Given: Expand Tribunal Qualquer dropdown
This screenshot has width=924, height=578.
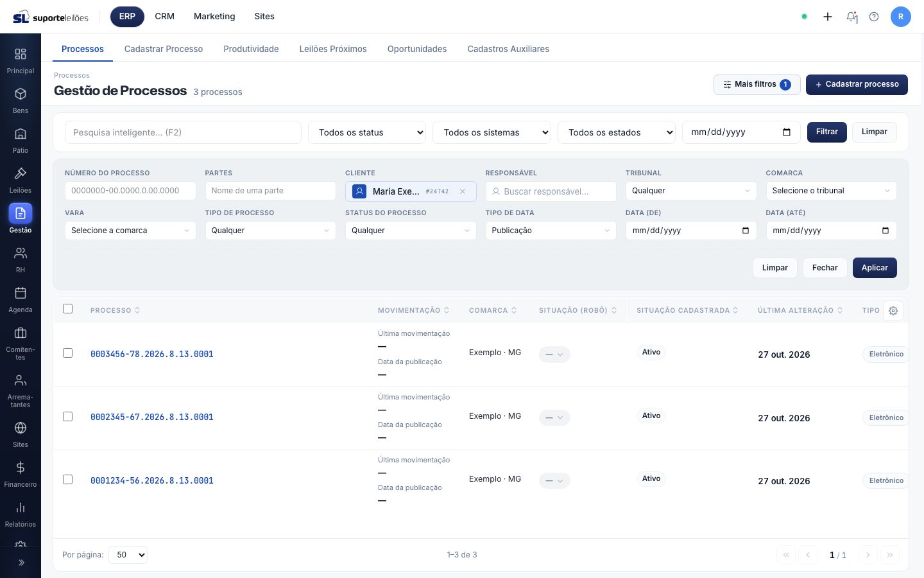Looking at the screenshot, I should 691,191.
